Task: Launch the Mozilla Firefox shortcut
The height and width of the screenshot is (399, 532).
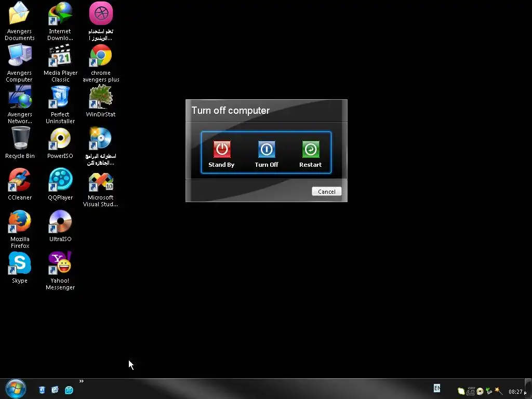Action: (x=19, y=221)
